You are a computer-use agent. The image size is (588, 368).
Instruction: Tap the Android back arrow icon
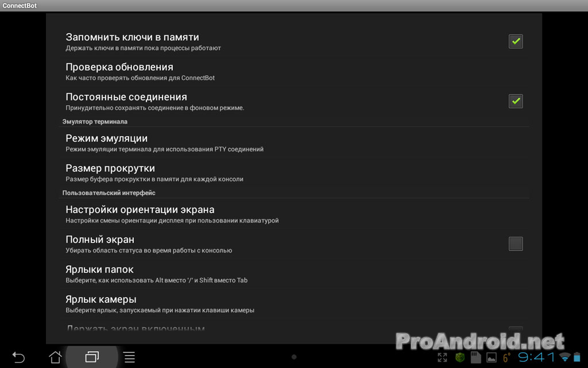click(18, 357)
